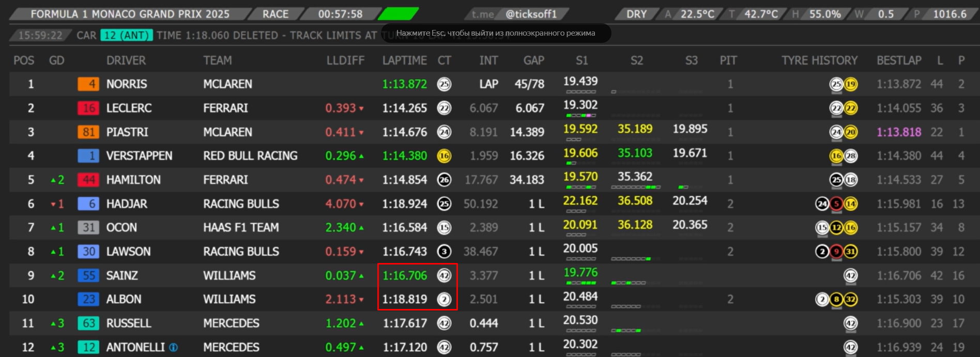
Task: Click yellow 32-lap tyre in Albon's tyre history
Action: 851,300
